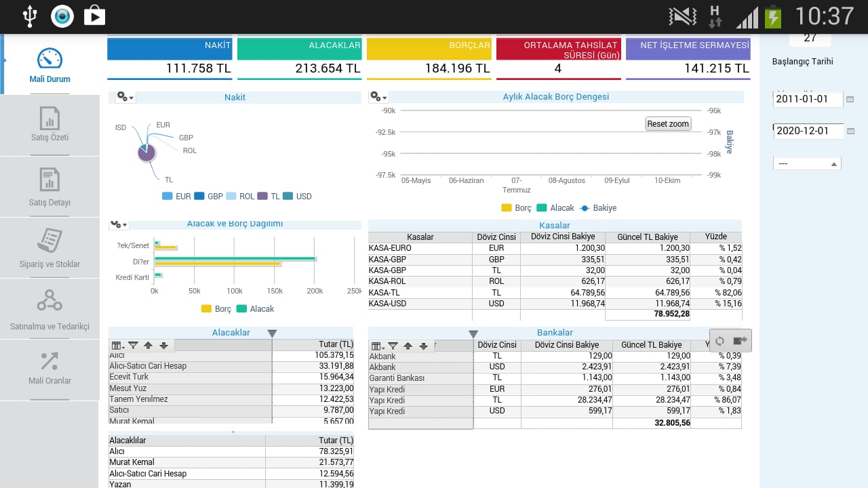Image resolution: width=868 pixels, height=488 pixels.
Task: Click the Reset zoom button
Action: point(668,123)
